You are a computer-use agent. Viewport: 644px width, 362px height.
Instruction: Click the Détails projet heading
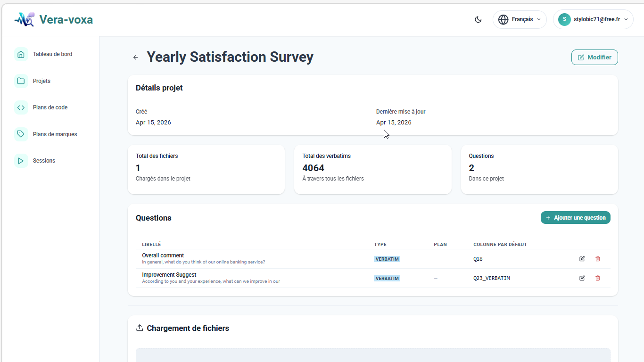click(x=159, y=88)
